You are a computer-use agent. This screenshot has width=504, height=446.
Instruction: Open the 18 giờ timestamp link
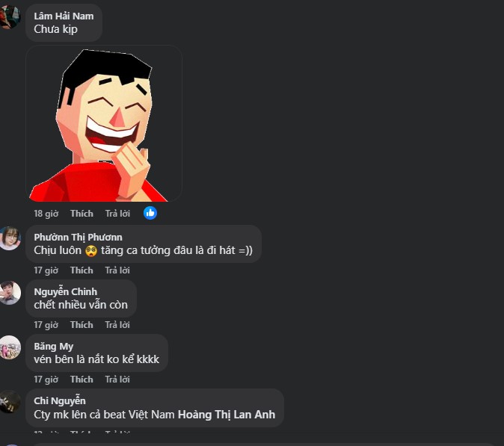pos(46,214)
